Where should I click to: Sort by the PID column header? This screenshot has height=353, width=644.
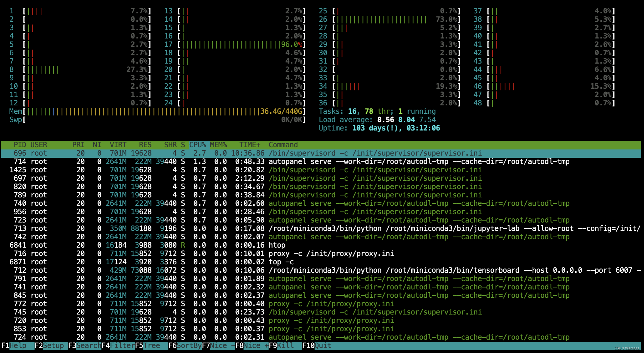pos(20,145)
